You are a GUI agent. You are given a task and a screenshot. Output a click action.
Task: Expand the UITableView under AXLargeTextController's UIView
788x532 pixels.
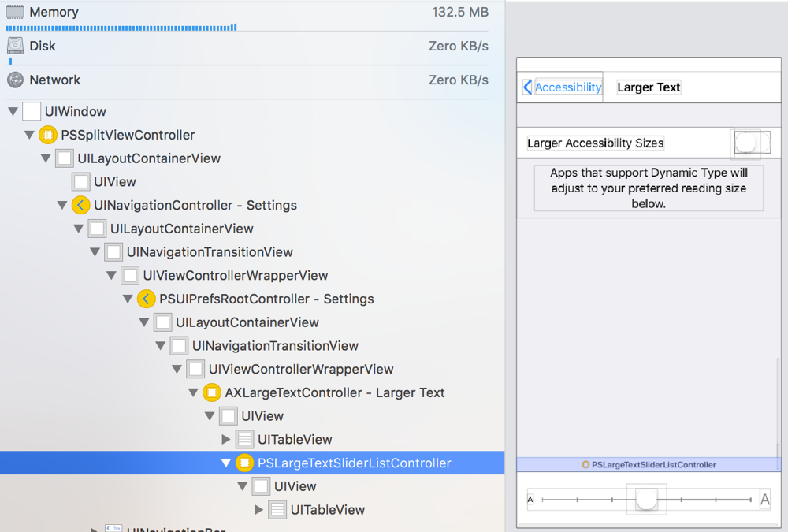[x=226, y=440]
